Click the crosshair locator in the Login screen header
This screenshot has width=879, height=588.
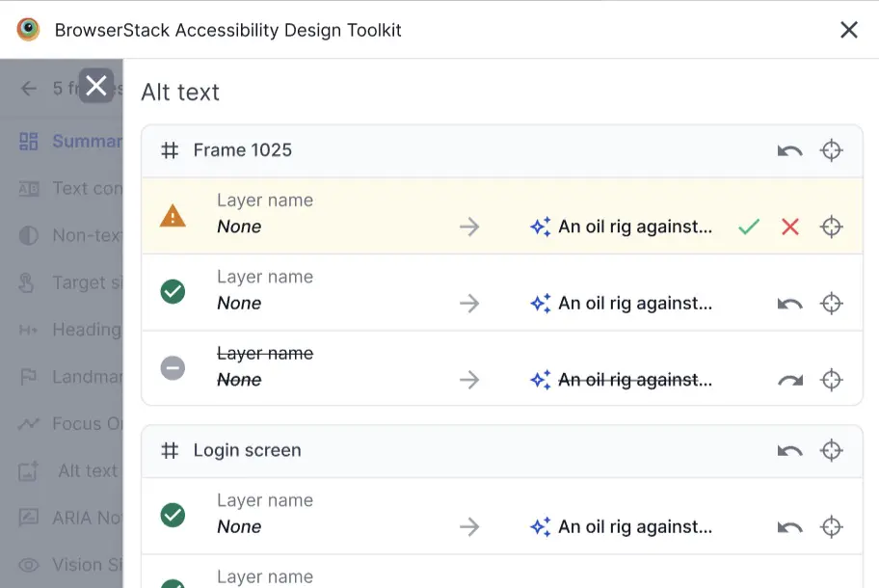(832, 450)
